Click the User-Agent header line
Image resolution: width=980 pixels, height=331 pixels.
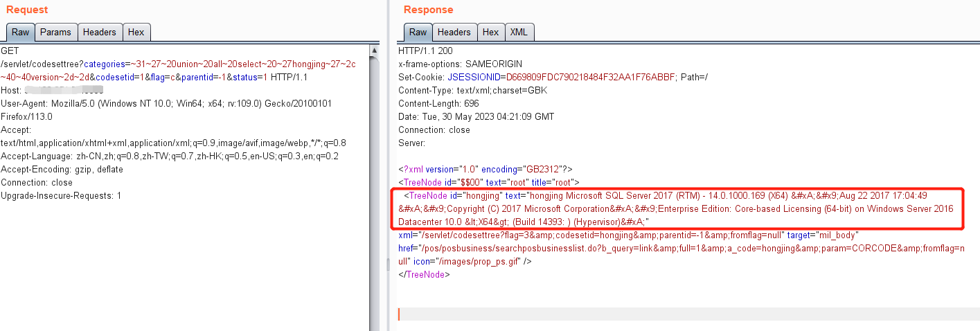(x=166, y=104)
